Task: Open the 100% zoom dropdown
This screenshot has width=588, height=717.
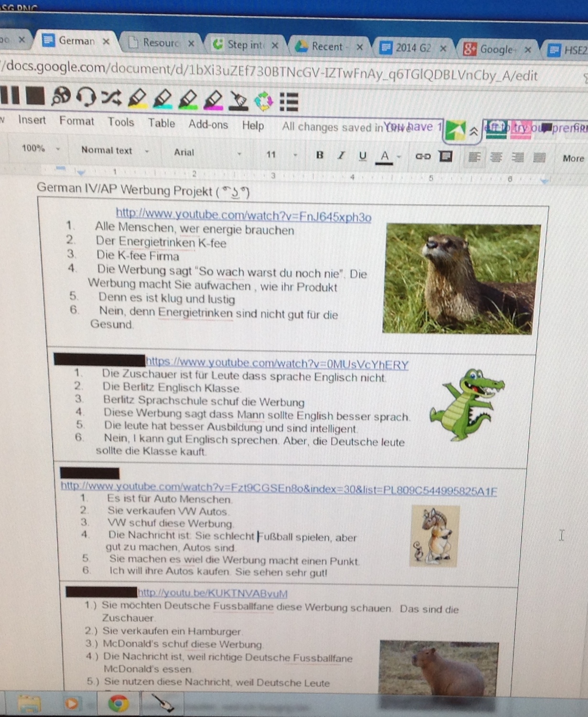Action: (40, 149)
